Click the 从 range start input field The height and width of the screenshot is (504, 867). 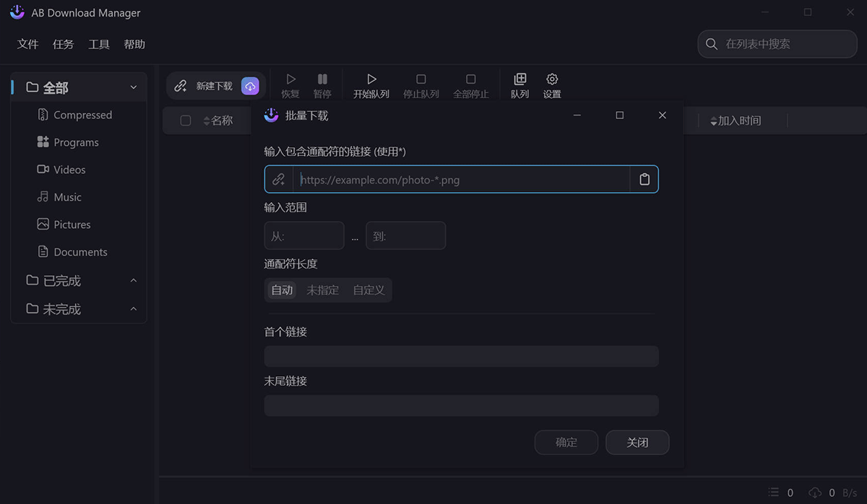point(304,236)
